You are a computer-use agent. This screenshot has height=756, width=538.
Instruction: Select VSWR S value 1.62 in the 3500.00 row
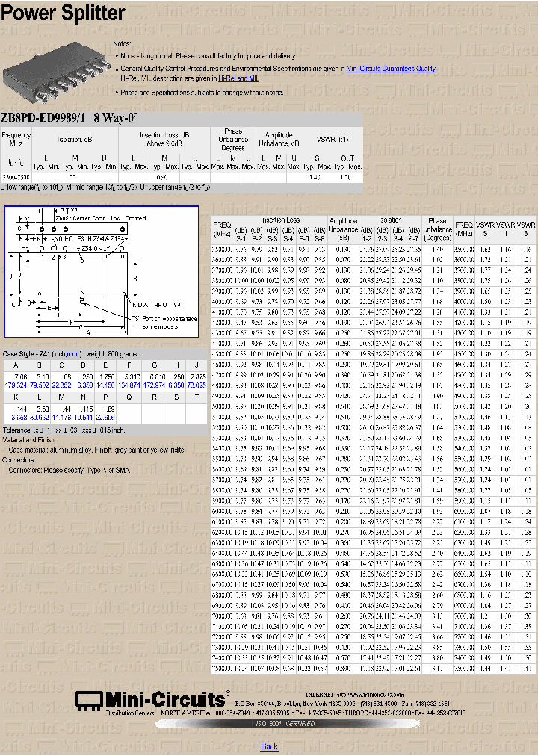click(x=486, y=250)
